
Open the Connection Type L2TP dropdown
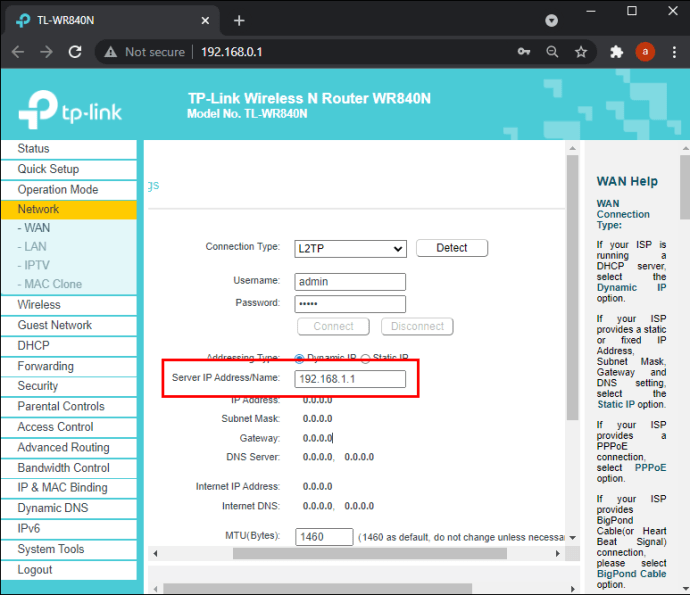coord(350,249)
